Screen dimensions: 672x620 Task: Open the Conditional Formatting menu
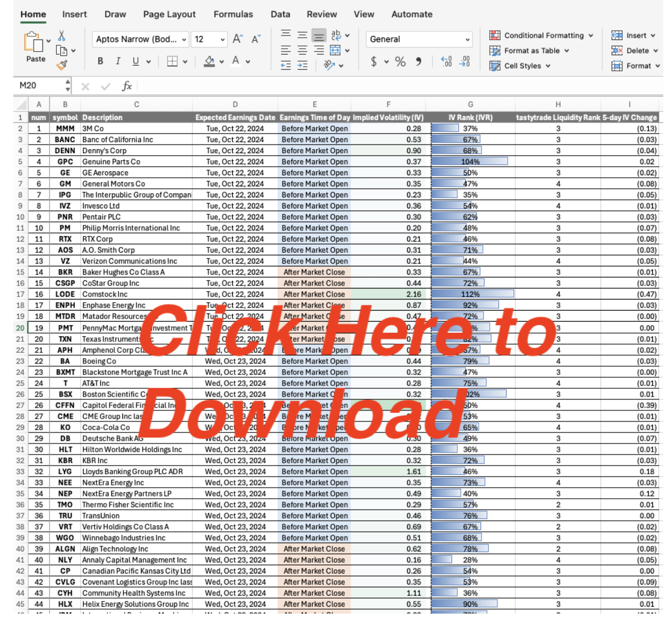click(541, 35)
